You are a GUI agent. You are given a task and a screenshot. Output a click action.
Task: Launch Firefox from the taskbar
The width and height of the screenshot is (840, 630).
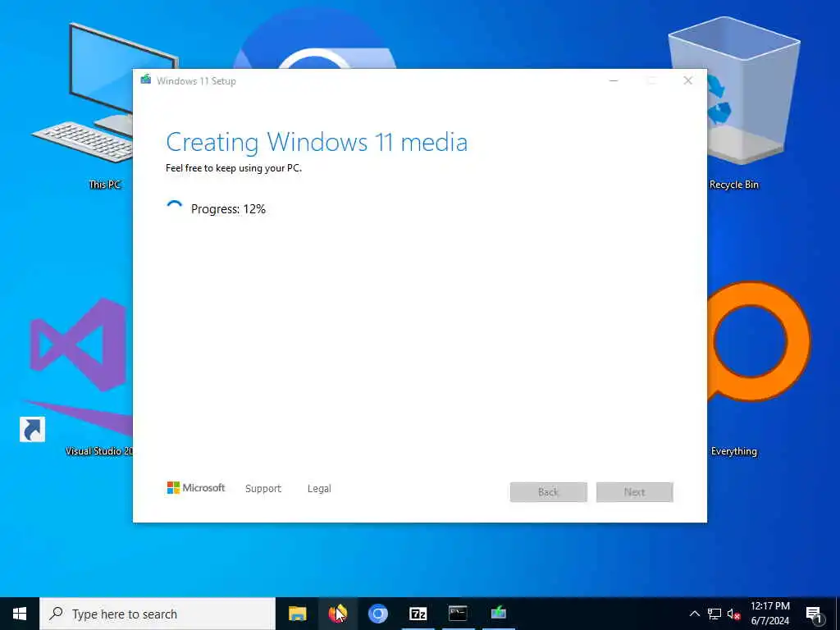(x=337, y=614)
